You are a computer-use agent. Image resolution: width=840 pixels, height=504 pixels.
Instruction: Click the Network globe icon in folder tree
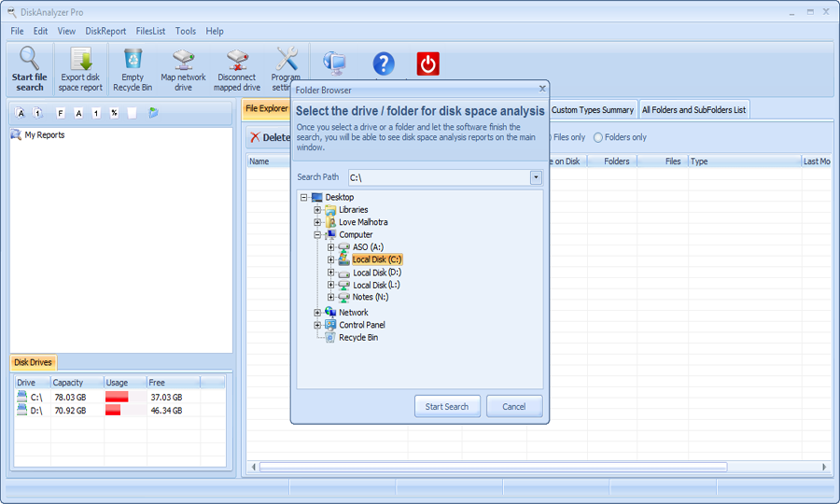click(330, 312)
